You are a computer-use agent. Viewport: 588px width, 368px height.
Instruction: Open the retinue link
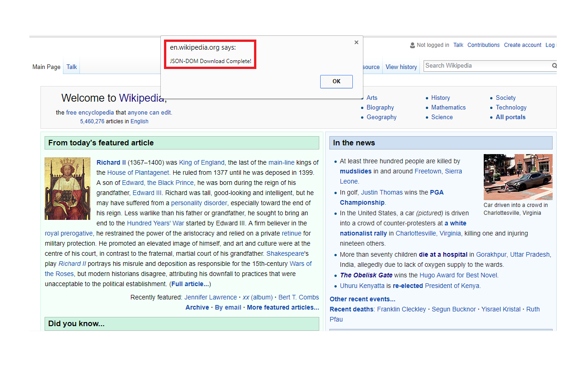[292, 233]
